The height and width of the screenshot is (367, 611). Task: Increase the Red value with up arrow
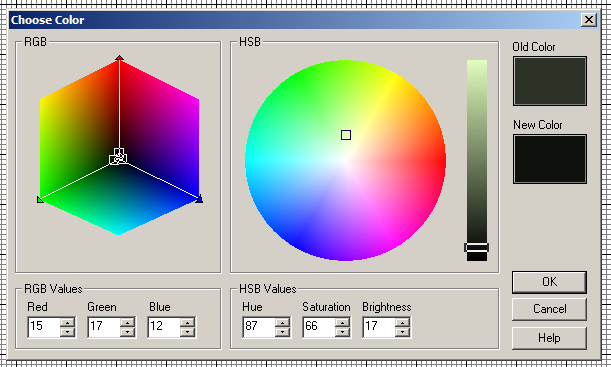[68, 322]
